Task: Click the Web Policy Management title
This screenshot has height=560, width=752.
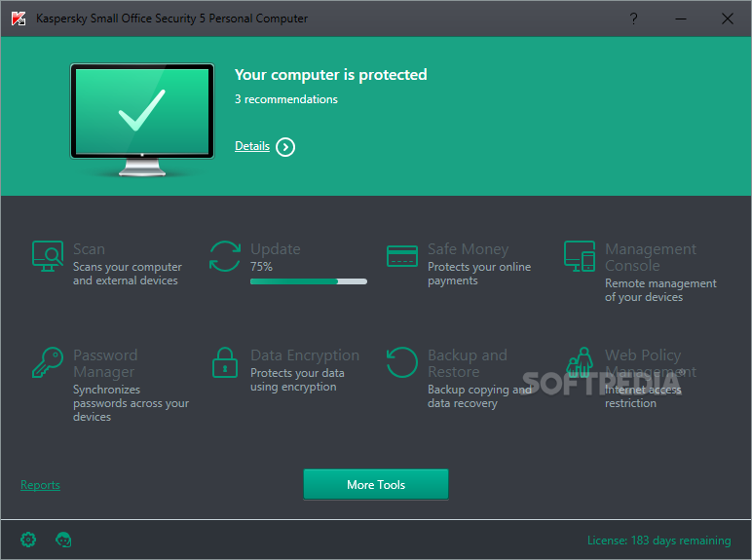Action: pyautogui.click(x=651, y=363)
